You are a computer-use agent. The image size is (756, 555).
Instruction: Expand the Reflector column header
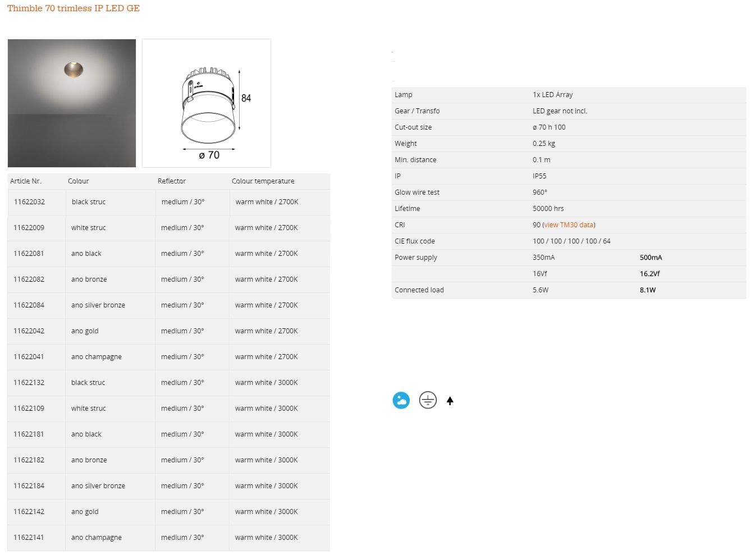pyautogui.click(x=171, y=181)
